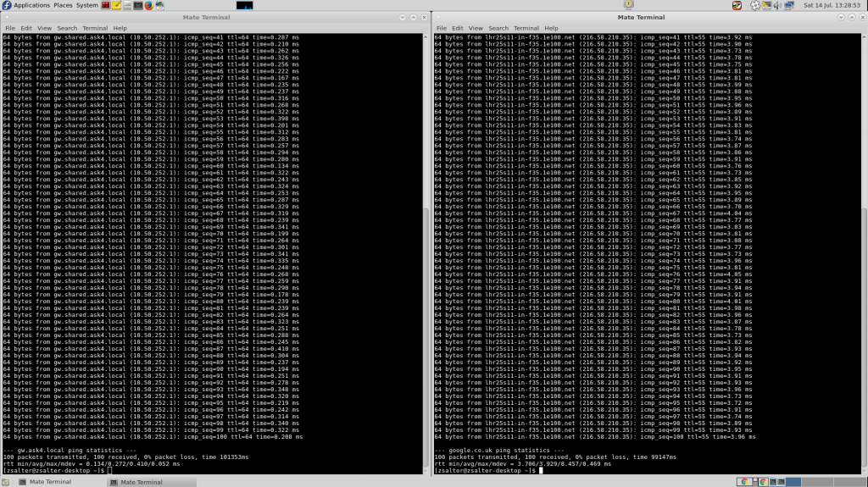Maximize the right Mate Terminal window

point(851,17)
